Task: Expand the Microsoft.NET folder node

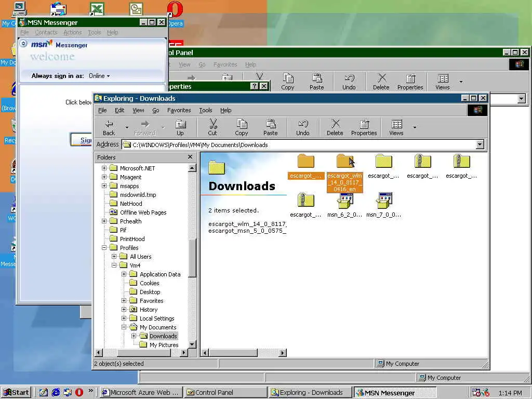Action: (x=104, y=168)
